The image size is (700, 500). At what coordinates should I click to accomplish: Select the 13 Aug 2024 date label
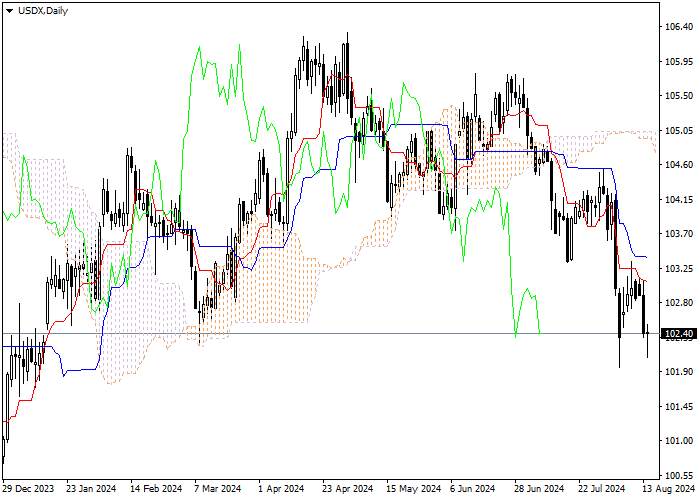tap(668, 488)
